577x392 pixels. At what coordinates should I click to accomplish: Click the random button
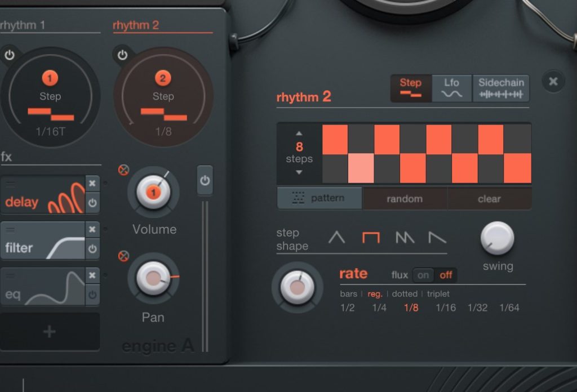[x=405, y=199]
